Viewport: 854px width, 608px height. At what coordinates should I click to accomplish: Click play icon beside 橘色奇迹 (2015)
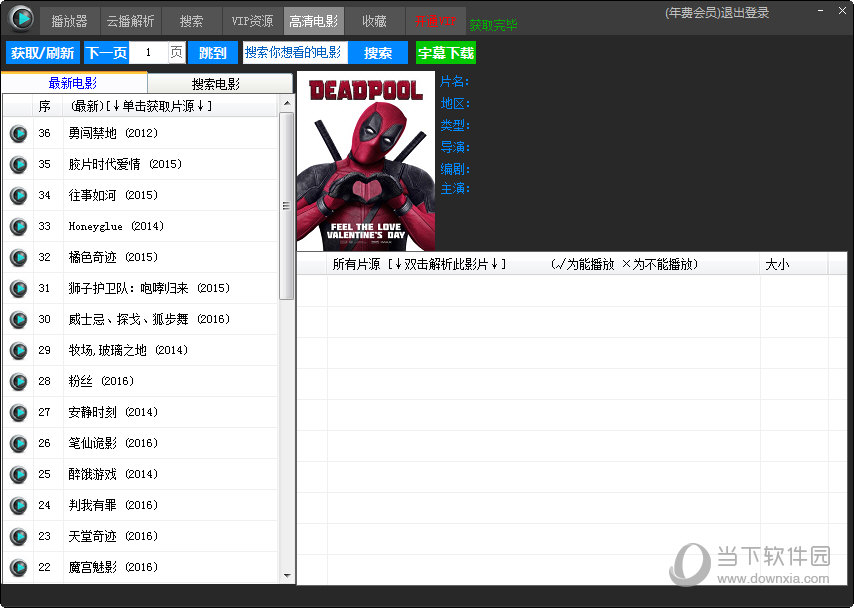point(19,258)
